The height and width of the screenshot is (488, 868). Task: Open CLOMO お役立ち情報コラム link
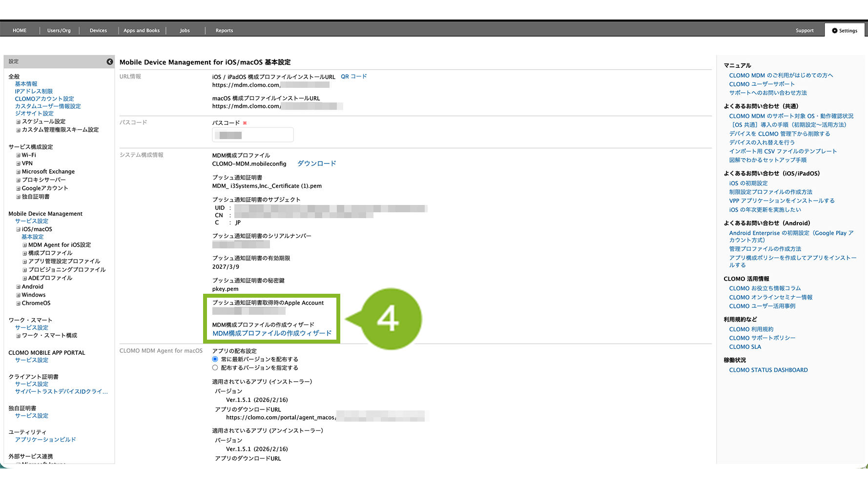tap(765, 289)
